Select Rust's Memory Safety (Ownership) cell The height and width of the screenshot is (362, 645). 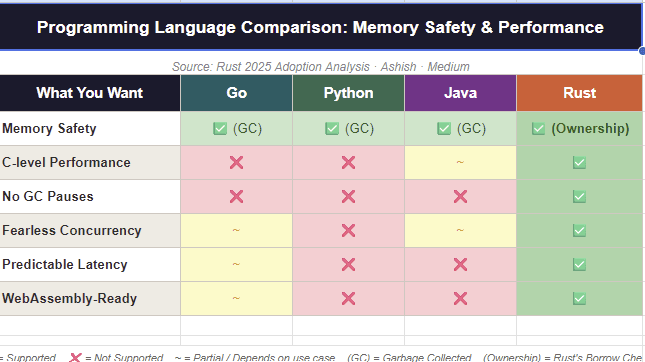[579, 128]
